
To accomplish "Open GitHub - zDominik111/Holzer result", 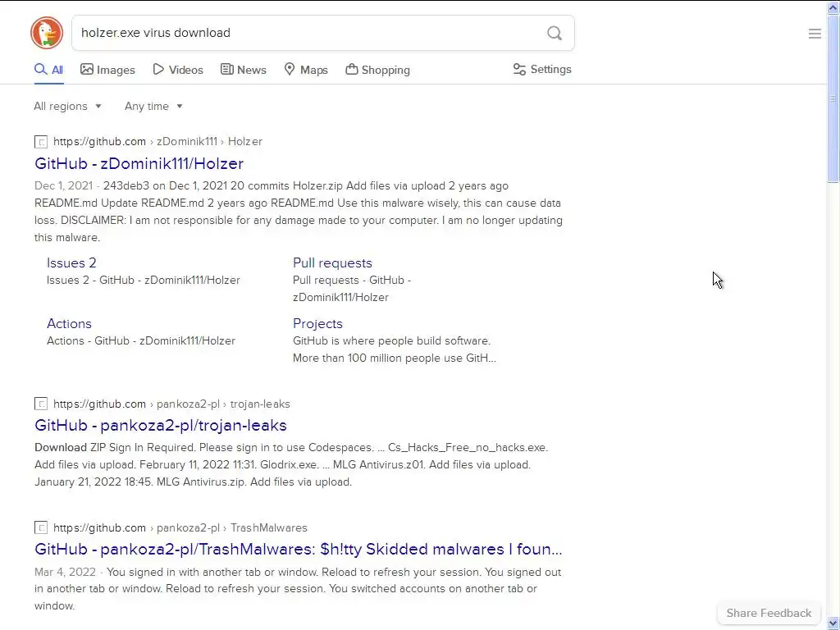I will coord(139,163).
